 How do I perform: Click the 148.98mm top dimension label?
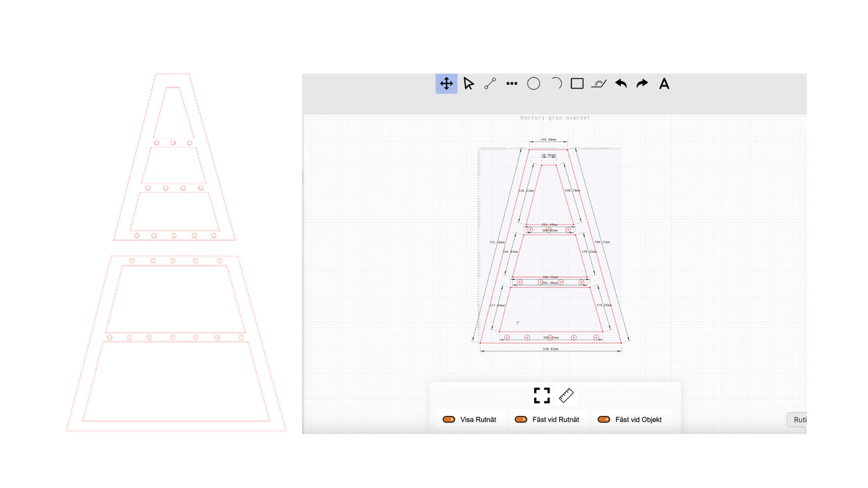tap(548, 140)
